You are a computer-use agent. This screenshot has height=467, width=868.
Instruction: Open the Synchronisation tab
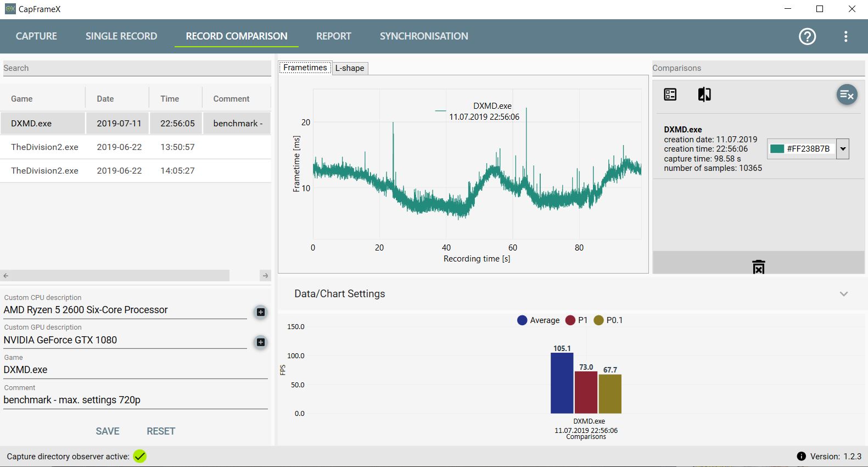[x=424, y=36]
